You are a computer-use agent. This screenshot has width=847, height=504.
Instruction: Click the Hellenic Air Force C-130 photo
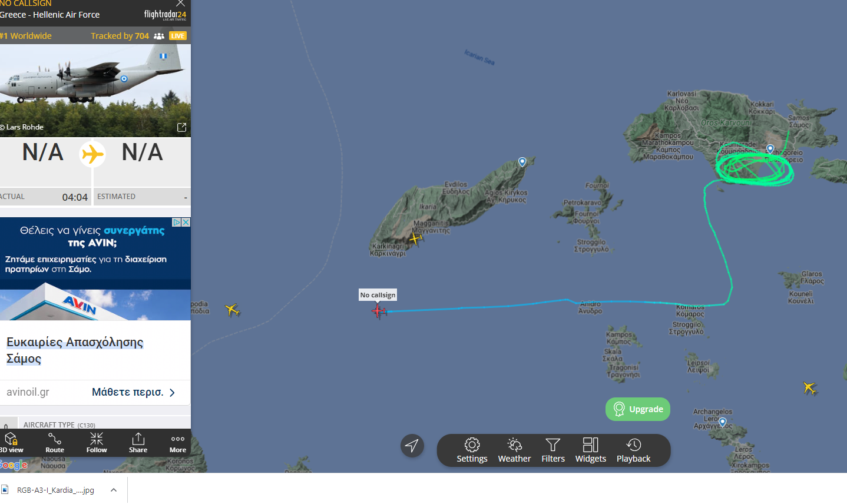95,91
